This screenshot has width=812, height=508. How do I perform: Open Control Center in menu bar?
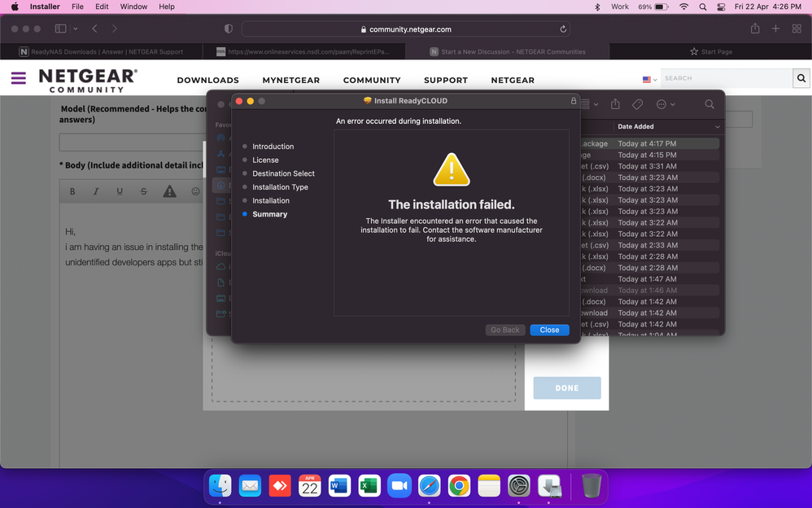(x=721, y=7)
